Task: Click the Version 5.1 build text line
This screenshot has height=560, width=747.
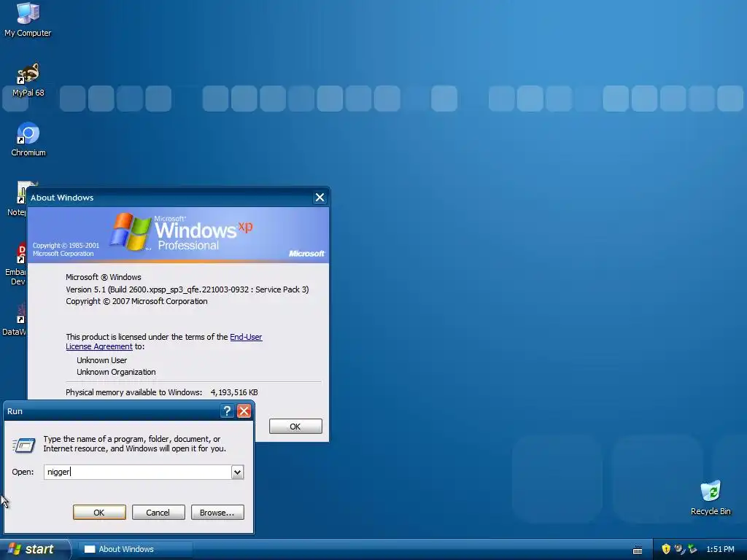Action: pos(187,289)
